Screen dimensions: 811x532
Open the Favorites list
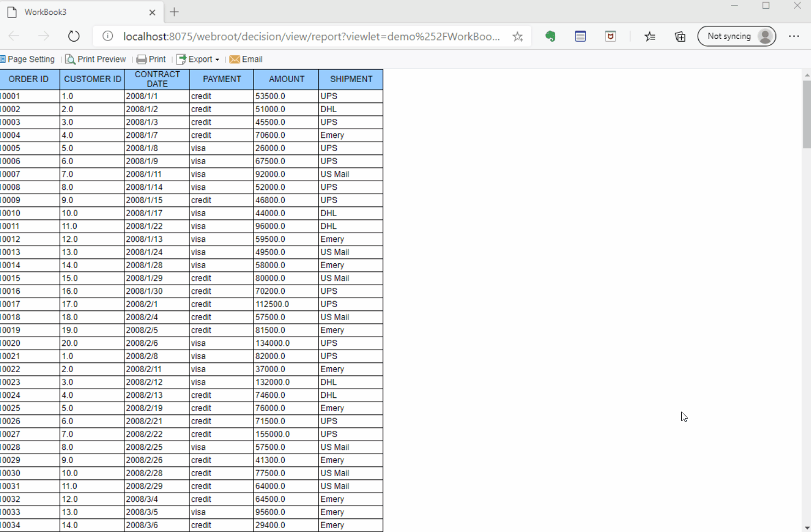(650, 36)
